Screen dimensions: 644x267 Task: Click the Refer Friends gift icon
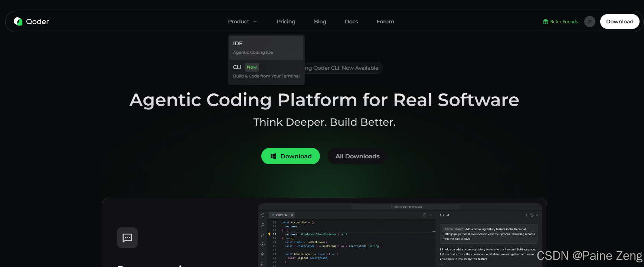coord(546,22)
